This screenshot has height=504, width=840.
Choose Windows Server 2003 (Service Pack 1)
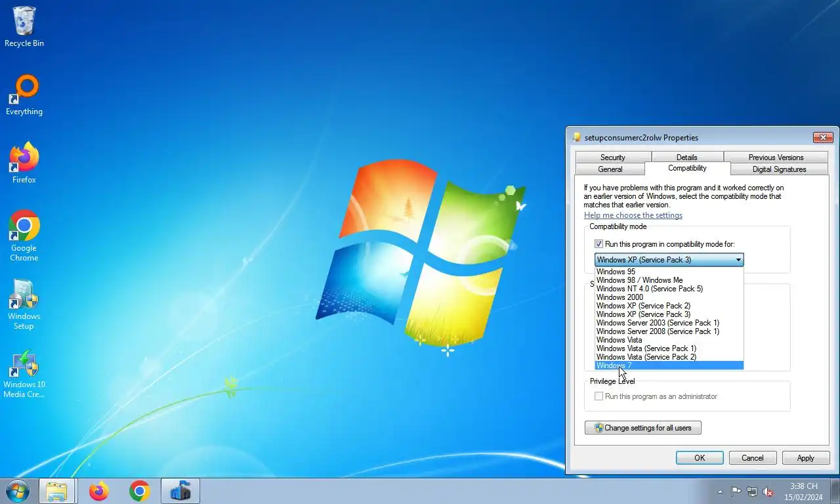click(x=669, y=323)
